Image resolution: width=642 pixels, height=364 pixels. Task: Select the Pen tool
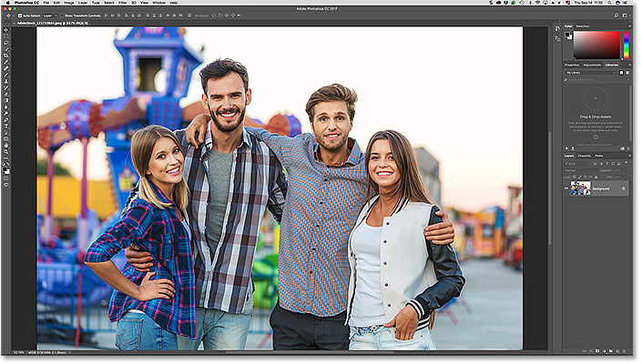point(5,120)
